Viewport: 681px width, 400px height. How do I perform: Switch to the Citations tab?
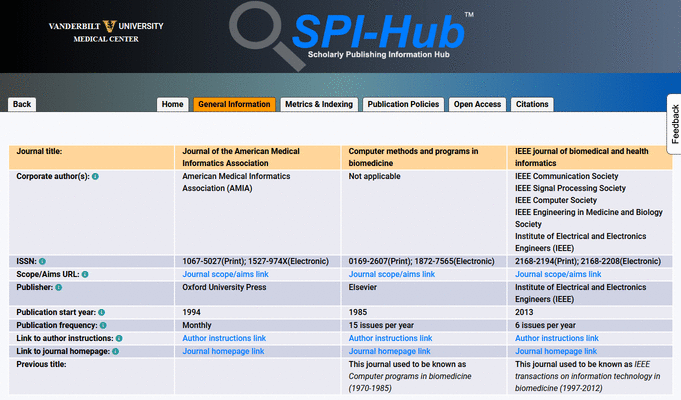(532, 104)
